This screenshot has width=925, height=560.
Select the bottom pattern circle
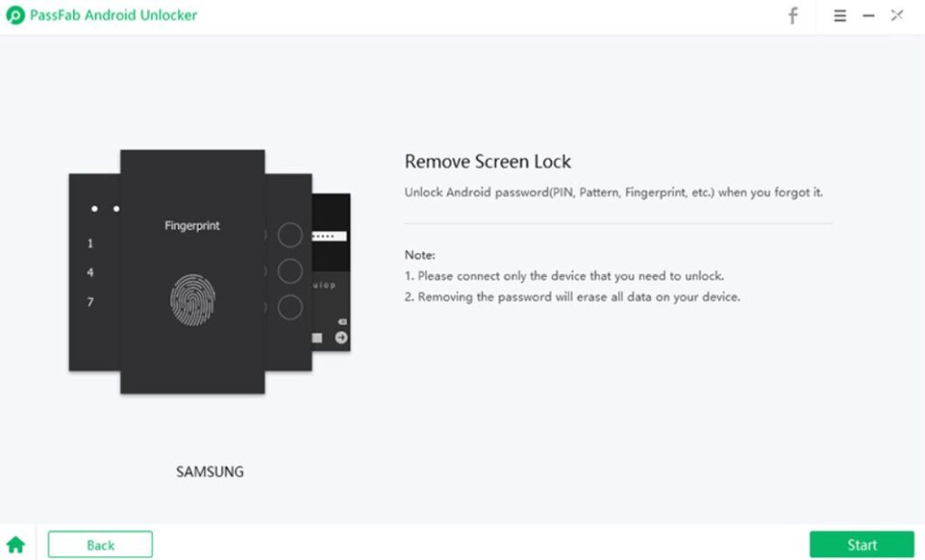pyautogui.click(x=290, y=307)
